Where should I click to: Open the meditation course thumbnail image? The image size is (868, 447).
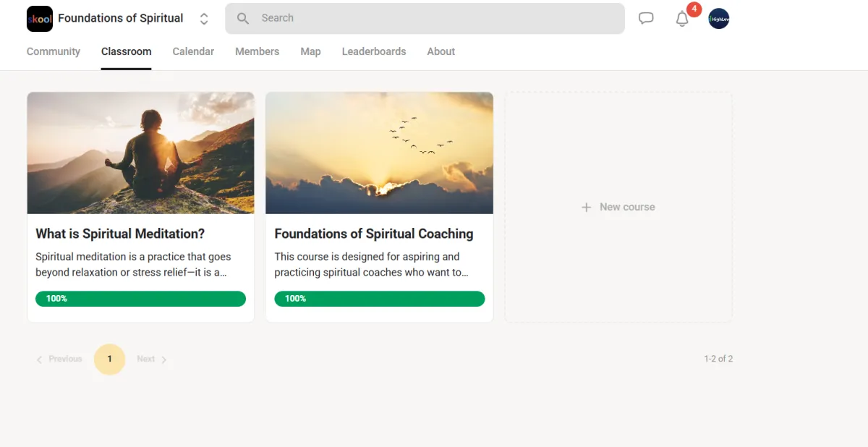tap(140, 153)
